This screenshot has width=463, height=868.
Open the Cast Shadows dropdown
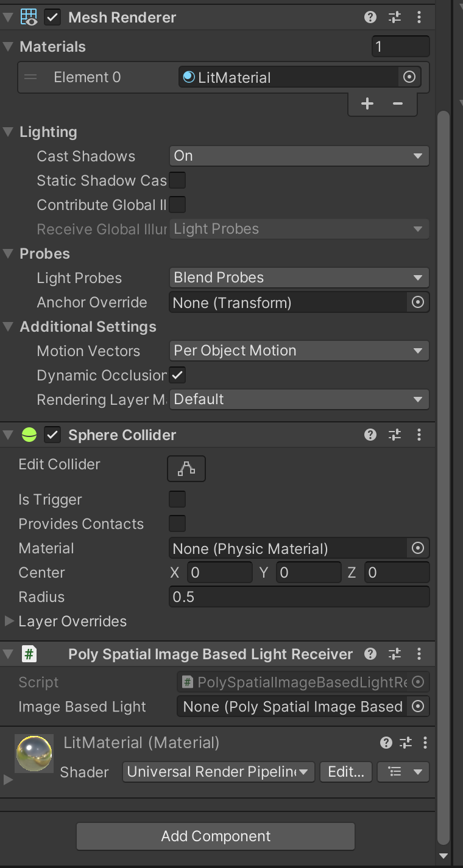(x=299, y=156)
